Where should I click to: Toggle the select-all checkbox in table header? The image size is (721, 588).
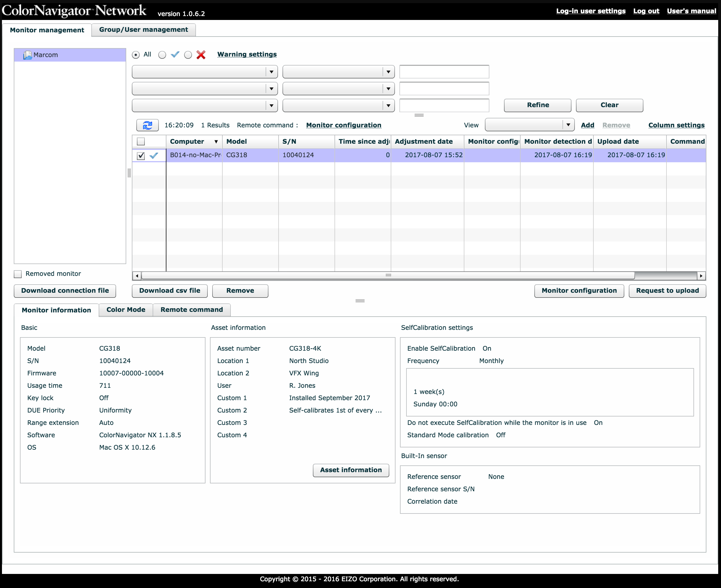(x=141, y=141)
